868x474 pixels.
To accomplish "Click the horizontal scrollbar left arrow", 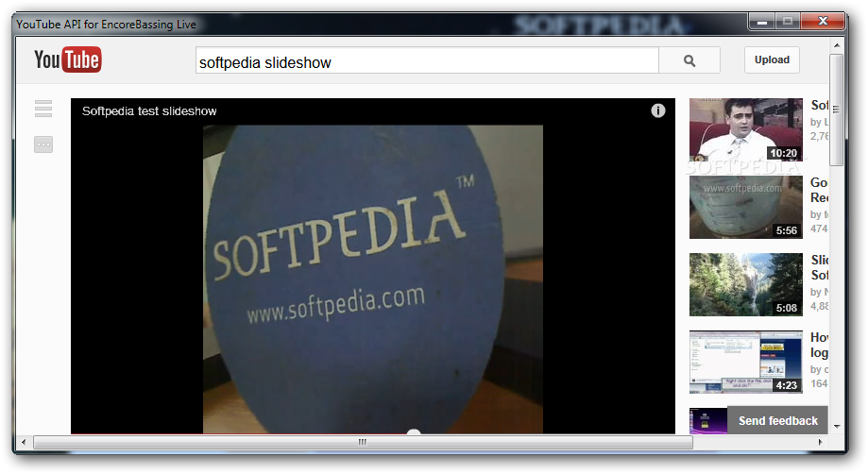I will [24, 442].
